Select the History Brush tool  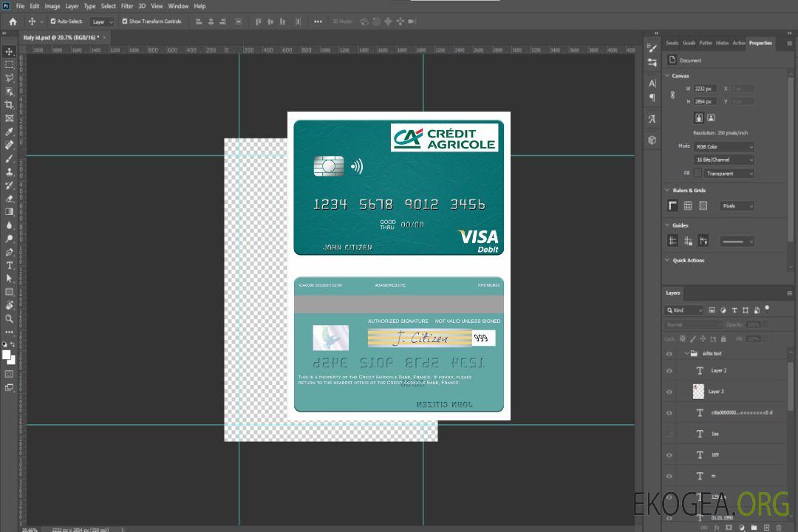[x=9, y=185]
